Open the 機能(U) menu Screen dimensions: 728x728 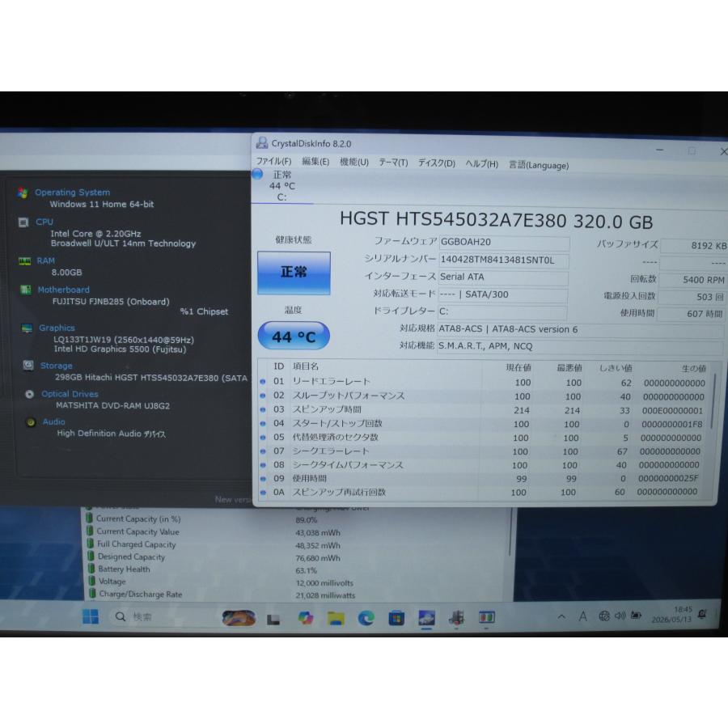pos(353,162)
